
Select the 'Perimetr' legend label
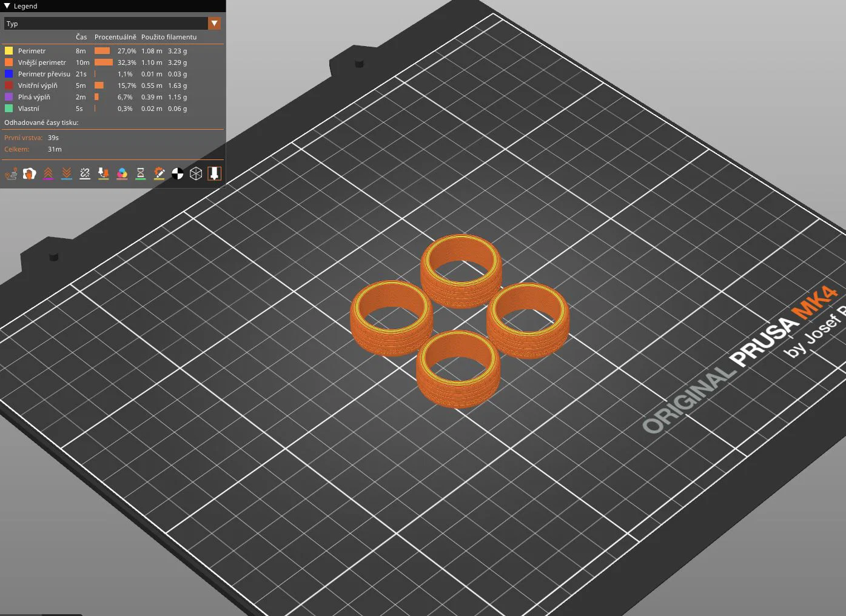[x=32, y=51]
